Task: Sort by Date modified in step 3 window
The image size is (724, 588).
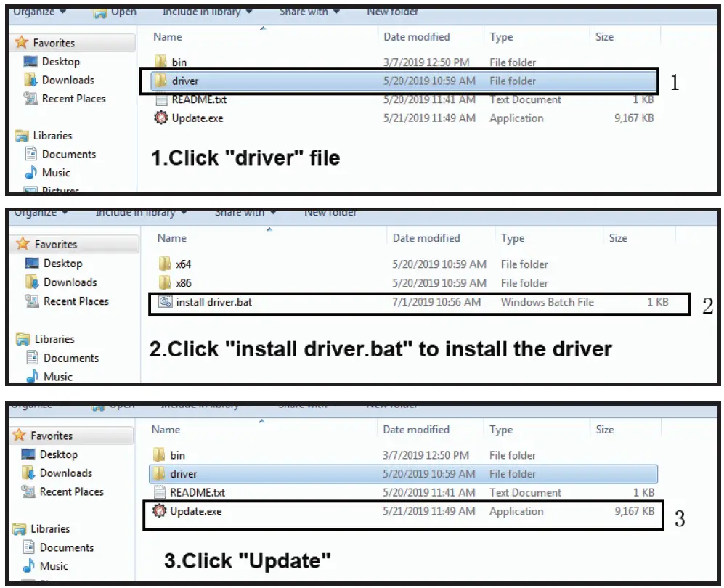Action: click(416, 430)
